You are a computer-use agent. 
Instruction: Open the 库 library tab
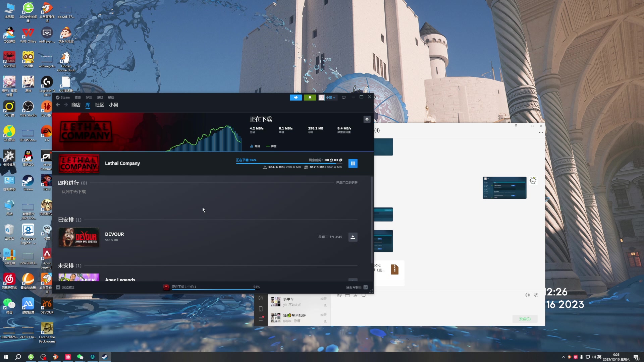point(88,105)
